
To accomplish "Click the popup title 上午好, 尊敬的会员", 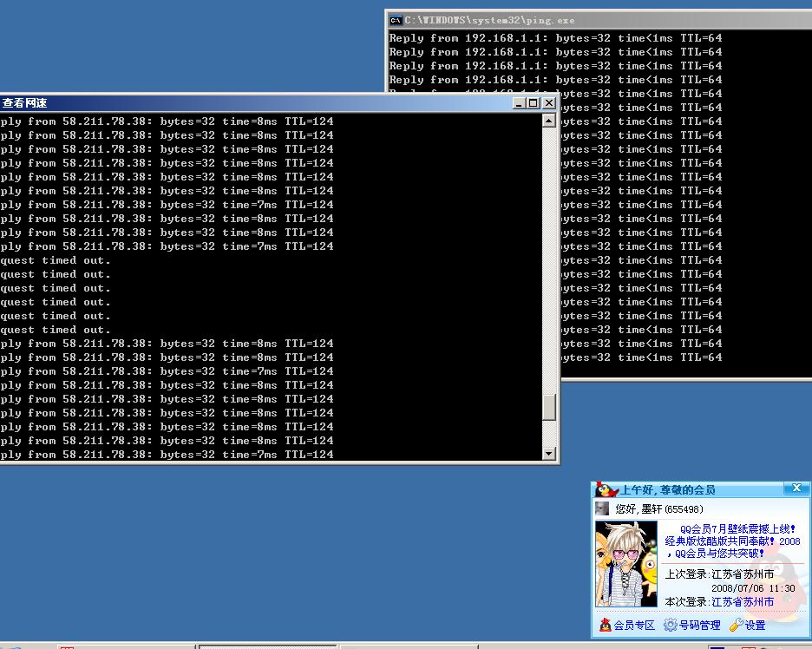I will [x=667, y=490].
